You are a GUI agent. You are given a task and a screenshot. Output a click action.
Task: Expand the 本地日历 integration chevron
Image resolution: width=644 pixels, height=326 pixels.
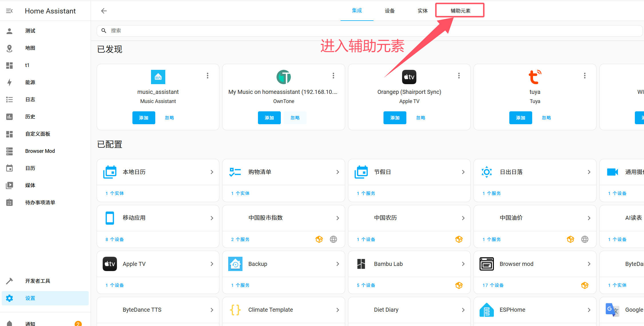pos(212,172)
